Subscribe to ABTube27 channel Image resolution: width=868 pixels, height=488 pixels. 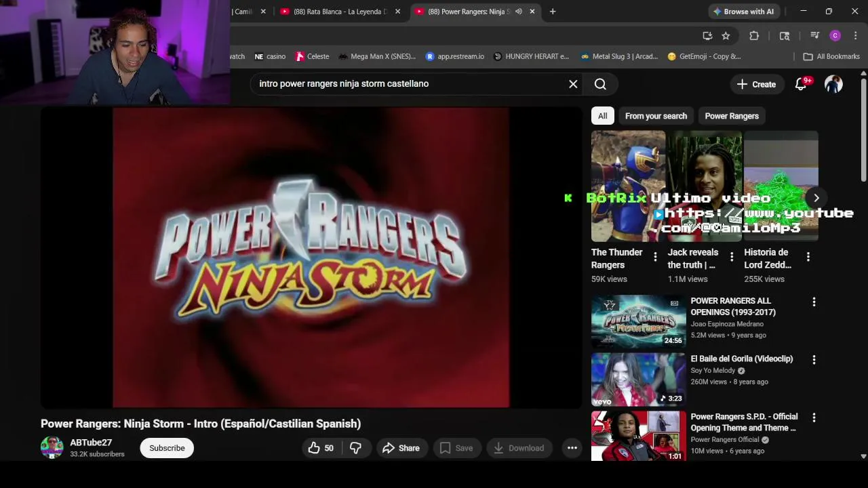(167, 448)
